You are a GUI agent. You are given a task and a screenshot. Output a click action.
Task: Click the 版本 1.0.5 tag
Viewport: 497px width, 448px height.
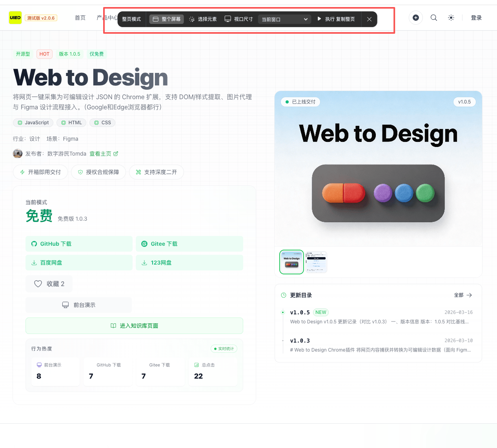point(69,54)
